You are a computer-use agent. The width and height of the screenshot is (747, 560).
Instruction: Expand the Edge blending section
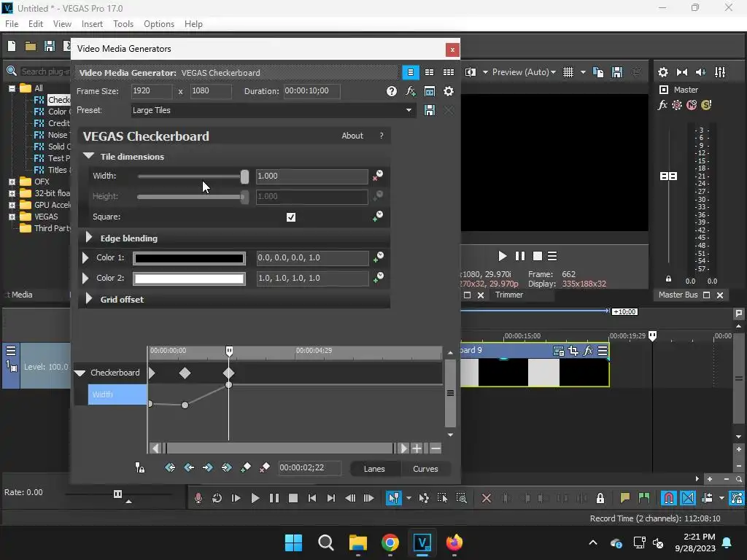(x=88, y=238)
